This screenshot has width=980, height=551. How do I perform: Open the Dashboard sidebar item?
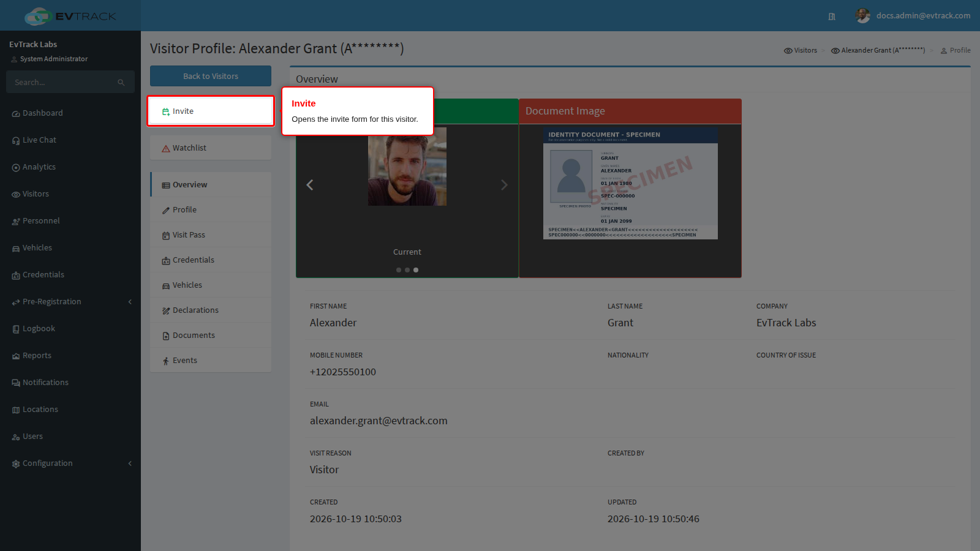pyautogui.click(x=70, y=113)
